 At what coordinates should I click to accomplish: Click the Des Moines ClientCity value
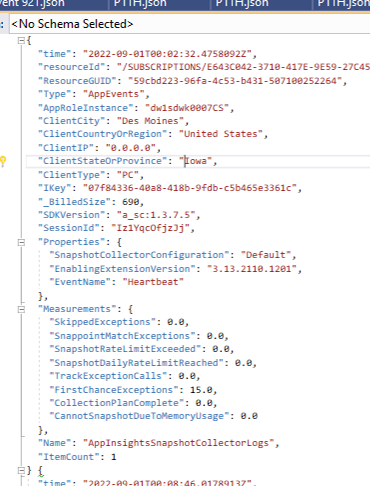150,121
